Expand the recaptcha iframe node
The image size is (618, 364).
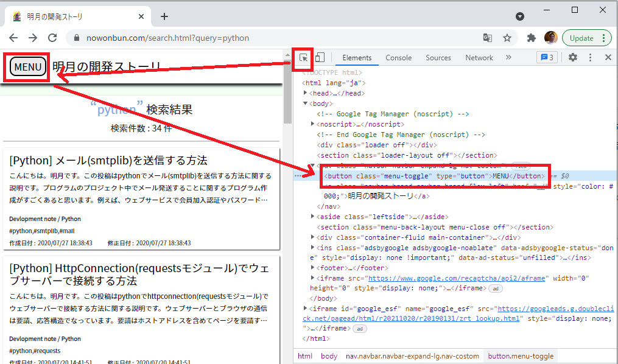click(313, 278)
